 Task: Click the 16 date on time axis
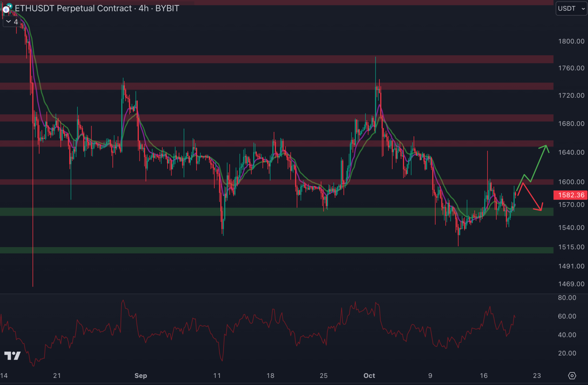[484, 376]
